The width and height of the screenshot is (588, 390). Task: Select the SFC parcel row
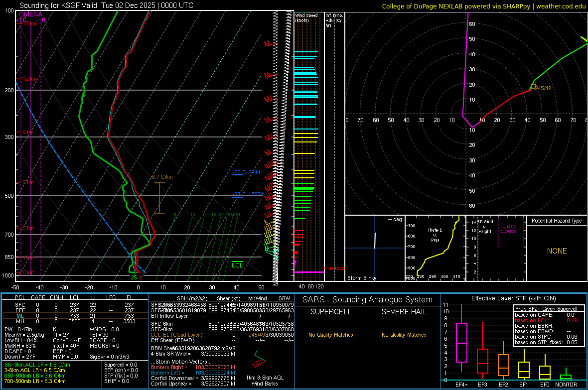74,305
